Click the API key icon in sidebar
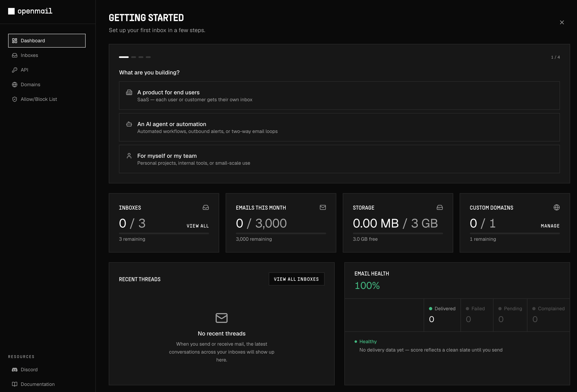Image resolution: width=577 pixels, height=392 pixels. click(15, 70)
